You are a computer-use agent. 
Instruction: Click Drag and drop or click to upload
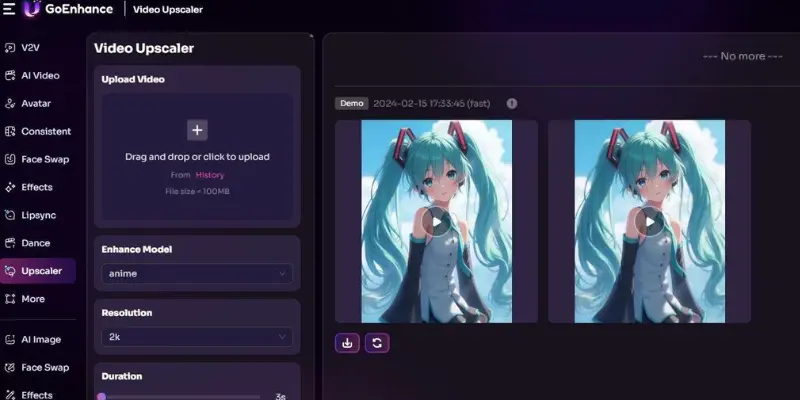(x=197, y=157)
